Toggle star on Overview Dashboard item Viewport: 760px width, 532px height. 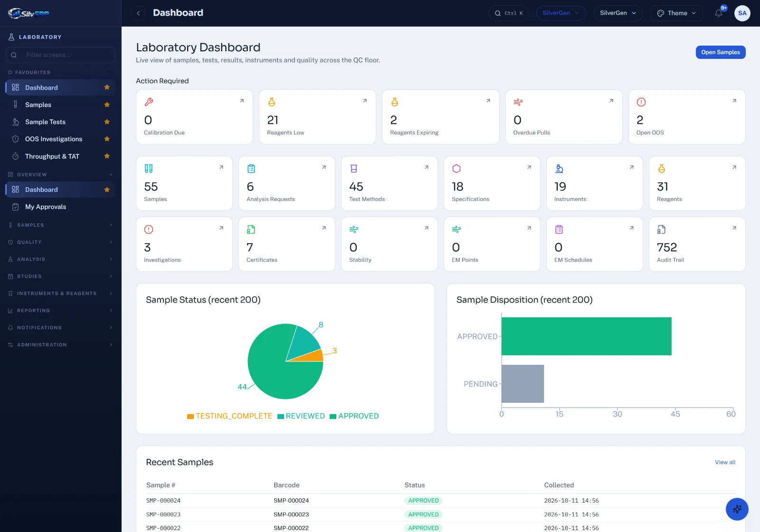click(x=107, y=190)
